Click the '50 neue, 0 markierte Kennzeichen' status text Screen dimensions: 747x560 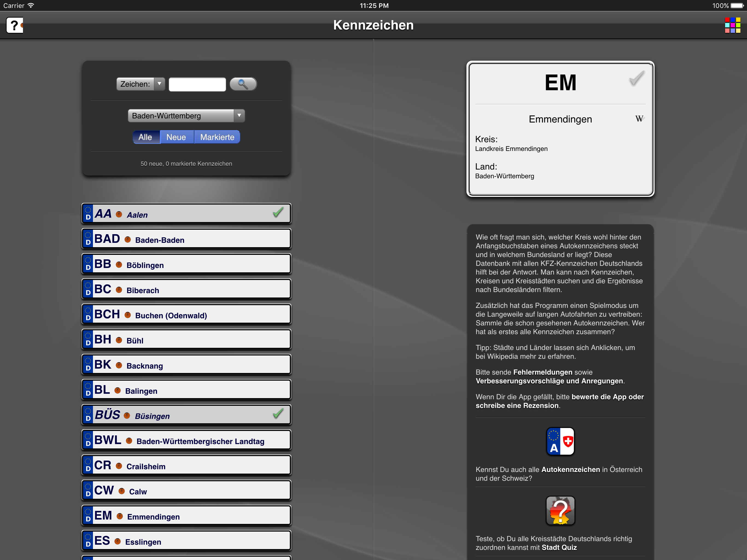pyautogui.click(x=186, y=164)
